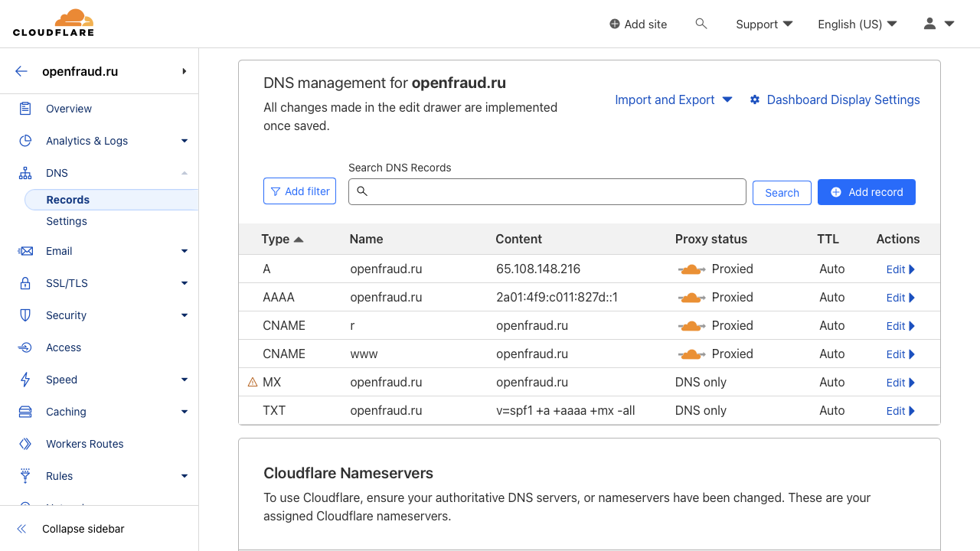The image size is (980, 551).
Task: Click the IP address 65.108.148.216
Action: (x=538, y=269)
